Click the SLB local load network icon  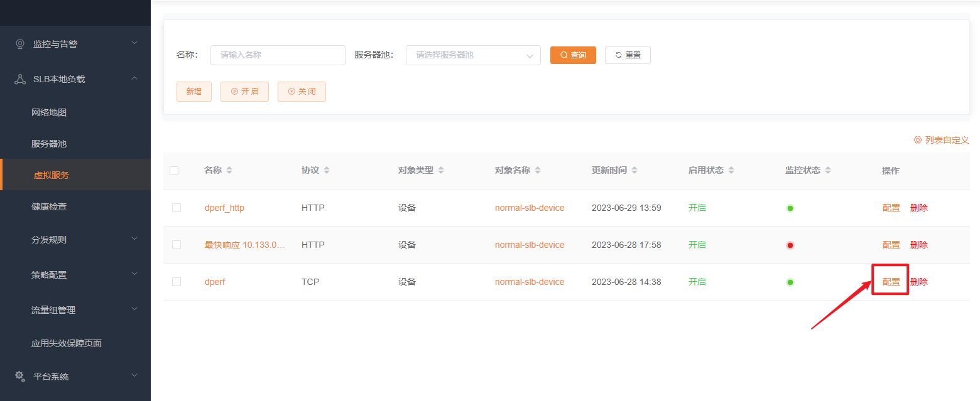click(20, 79)
